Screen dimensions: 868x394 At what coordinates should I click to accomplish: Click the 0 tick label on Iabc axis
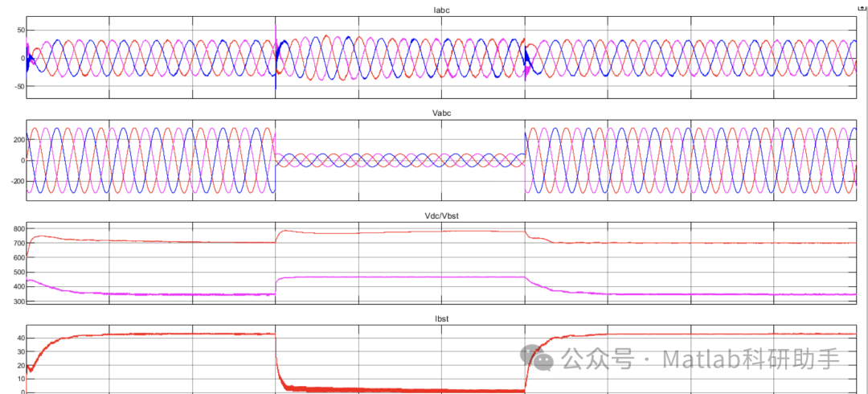pyautogui.click(x=22, y=58)
